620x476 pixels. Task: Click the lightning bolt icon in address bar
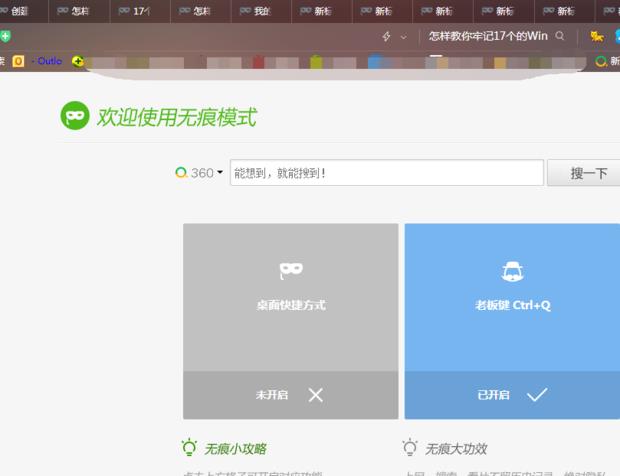tap(387, 36)
